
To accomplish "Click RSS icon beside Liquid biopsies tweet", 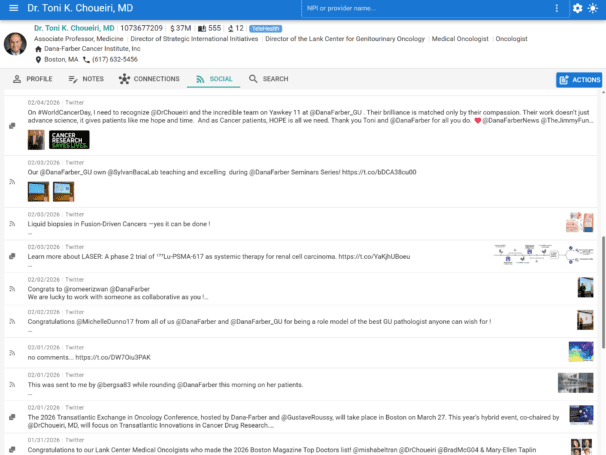I will [12, 222].
